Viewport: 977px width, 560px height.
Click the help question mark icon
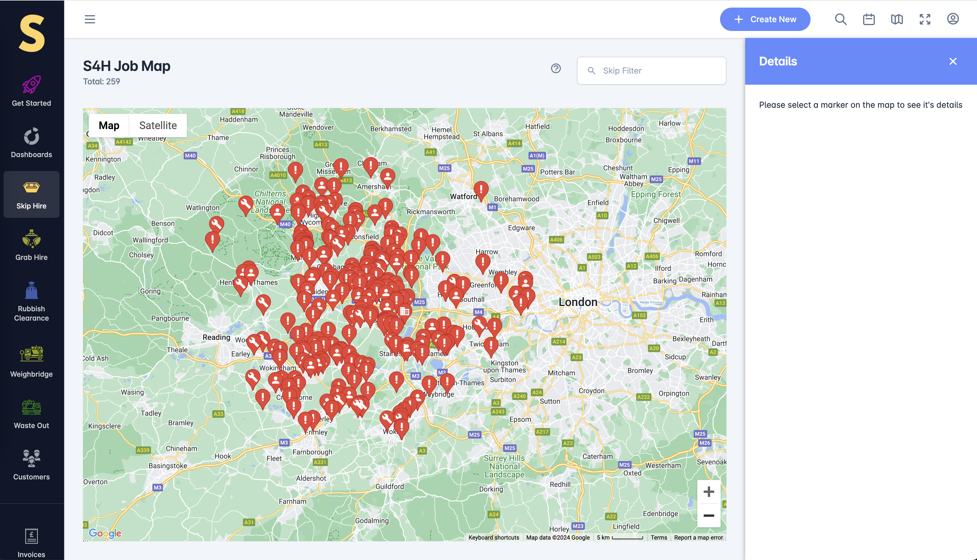pos(555,68)
